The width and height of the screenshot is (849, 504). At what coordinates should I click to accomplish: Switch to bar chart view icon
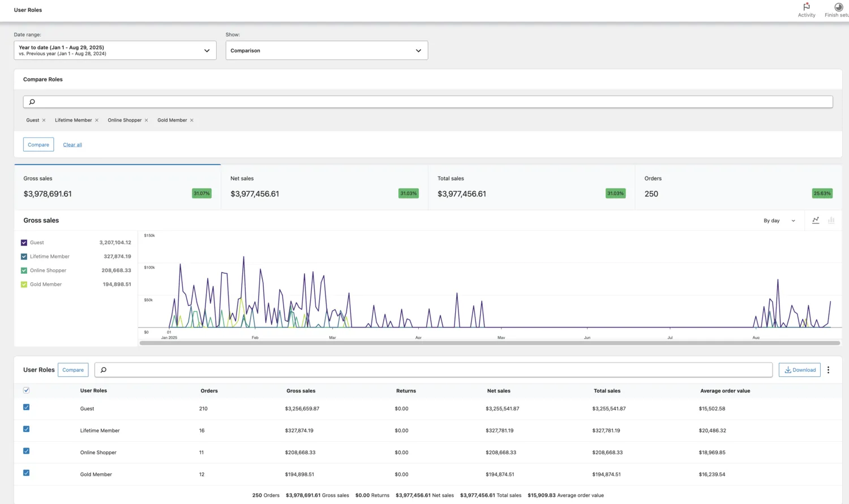click(x=831, y=221)
